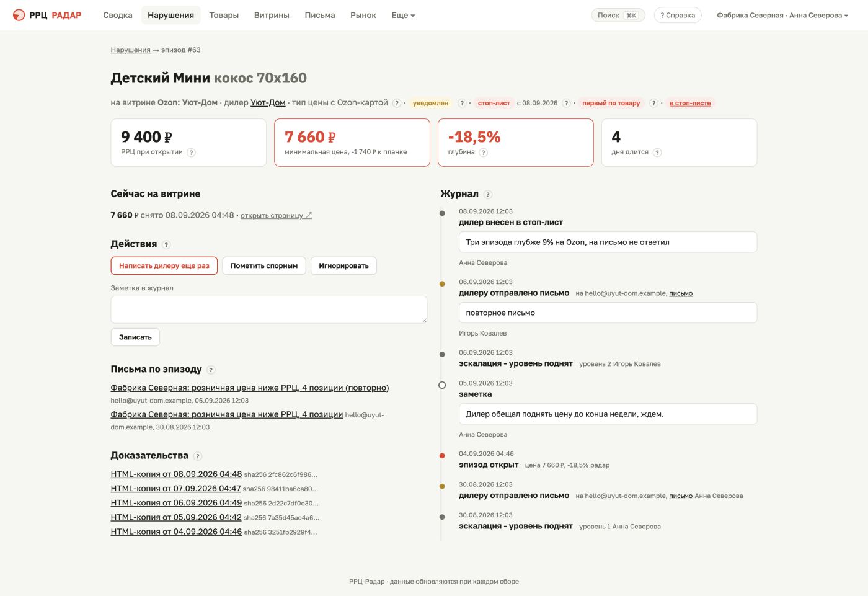Click help icon after с 08.09.2026 date

566,103
